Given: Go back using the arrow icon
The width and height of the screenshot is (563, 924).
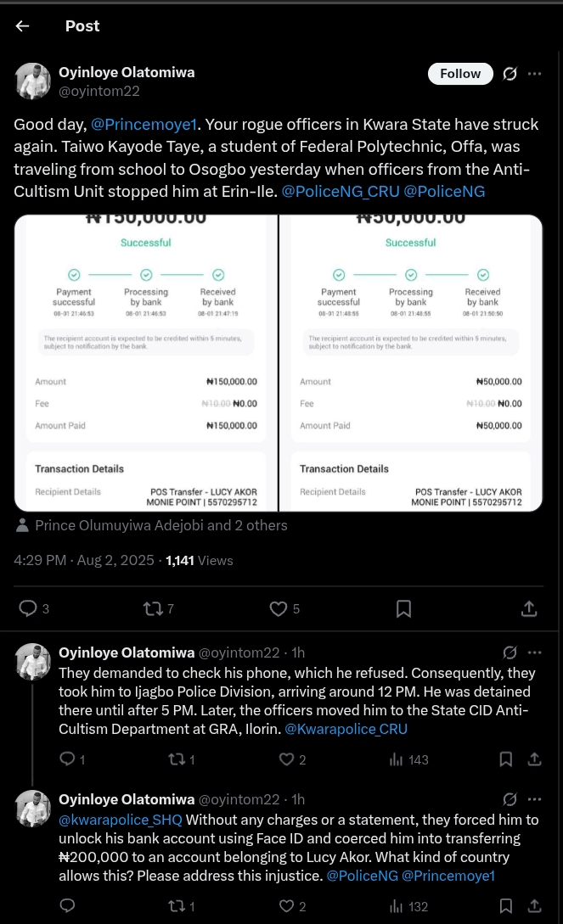Looking at the screenshot, I should [22, 26].
